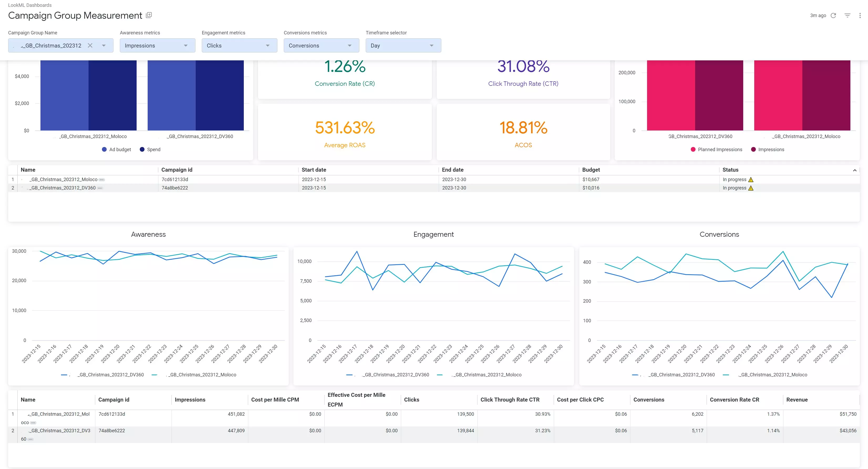Image resolution: width=868 pixels, height=469 pixels.
Task: Open ellipsis next to GB_Christmas_202312_DV360 name
Action: click(100, 188)
